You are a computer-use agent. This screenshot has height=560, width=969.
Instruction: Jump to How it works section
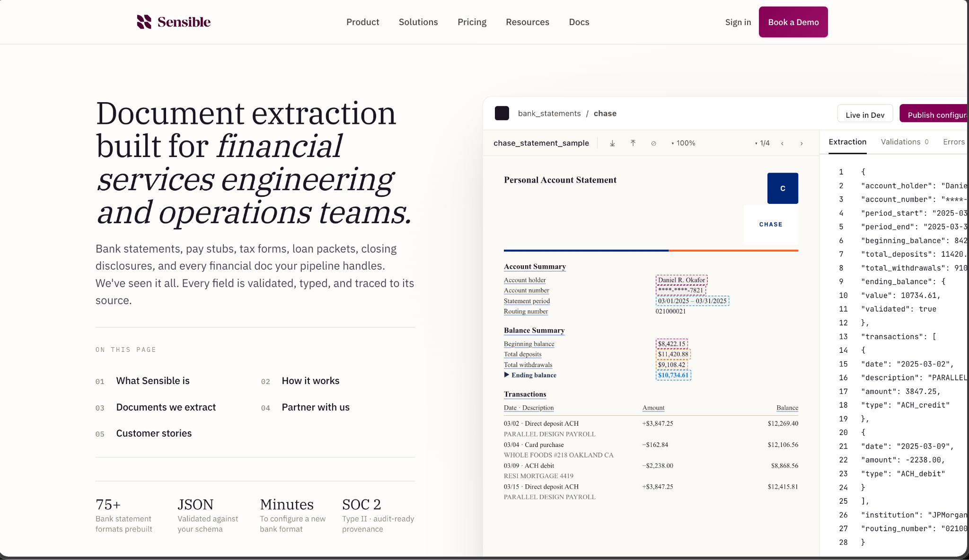tap(310, 381)
